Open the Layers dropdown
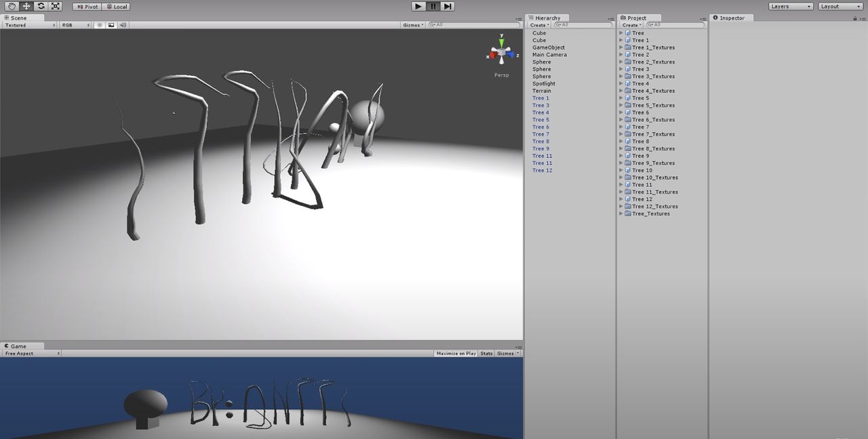868x439 pixels. 791,6
